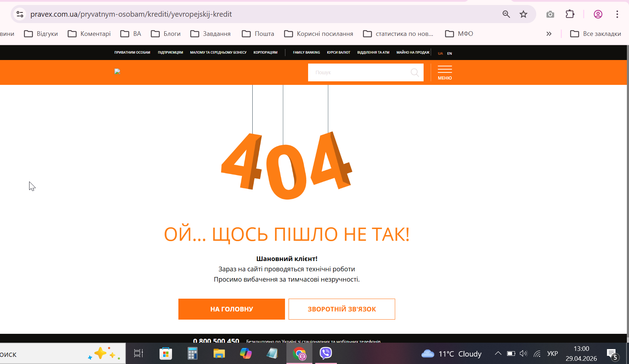Open Task View on the taskbar
Screen dimensions: 629x364
[139, 353]
